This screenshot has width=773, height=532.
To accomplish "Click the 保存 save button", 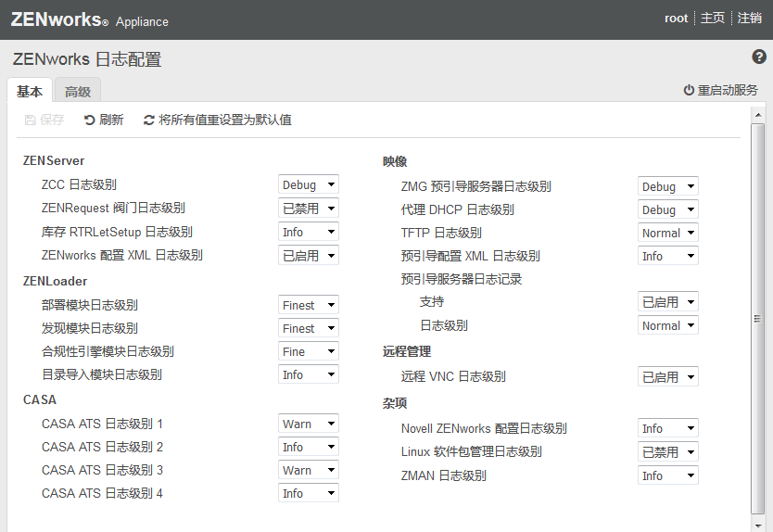I will click(x=44, y=120).
